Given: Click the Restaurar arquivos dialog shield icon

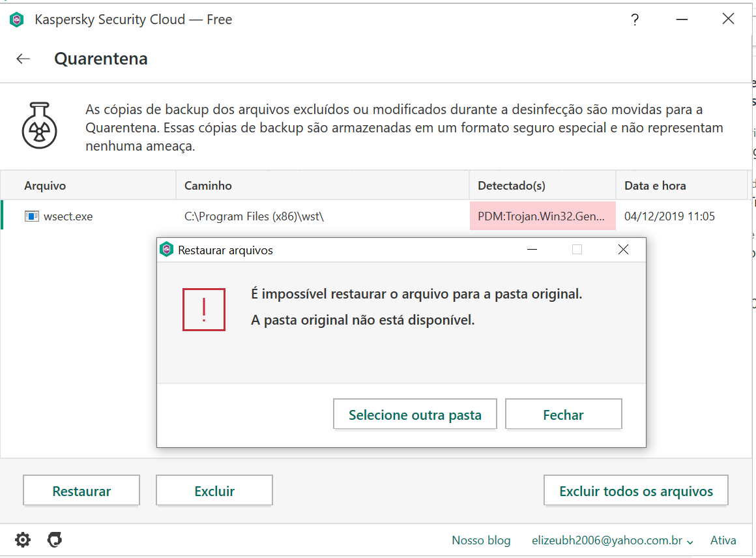Looking at the screenshot, I should click(x=167, y=250).
